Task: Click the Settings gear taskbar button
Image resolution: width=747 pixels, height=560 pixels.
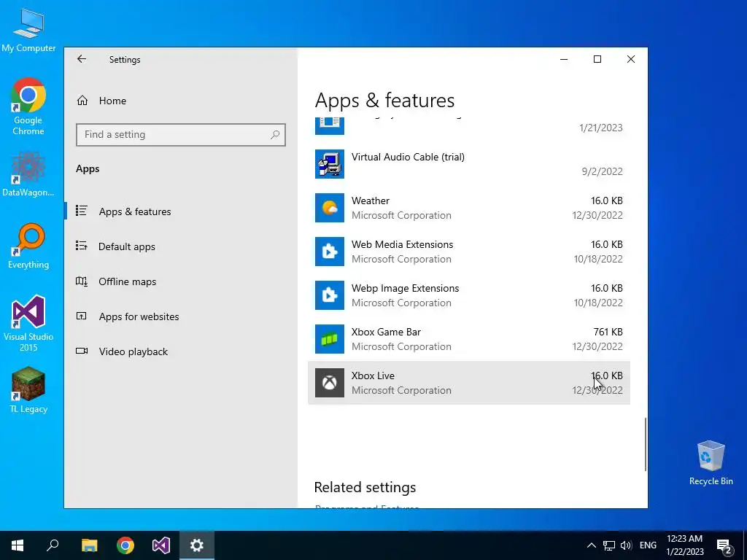Action: [x=197, y=545]
